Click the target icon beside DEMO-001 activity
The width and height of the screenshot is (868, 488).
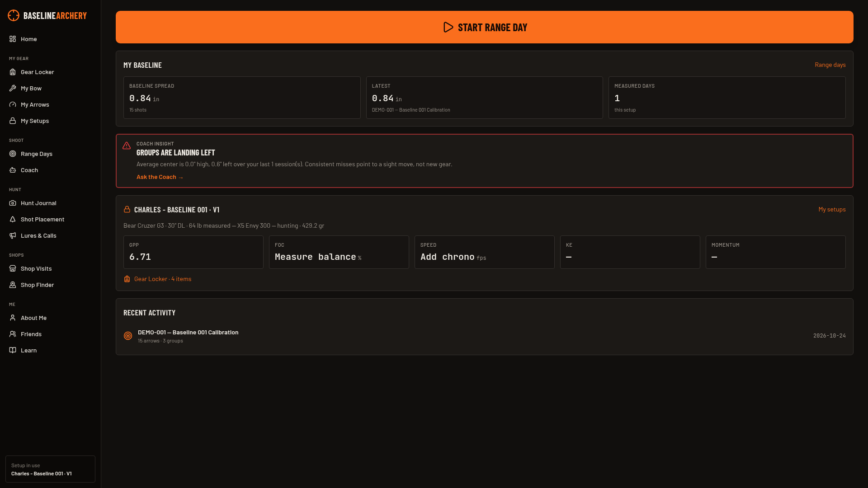pos(128,336)
